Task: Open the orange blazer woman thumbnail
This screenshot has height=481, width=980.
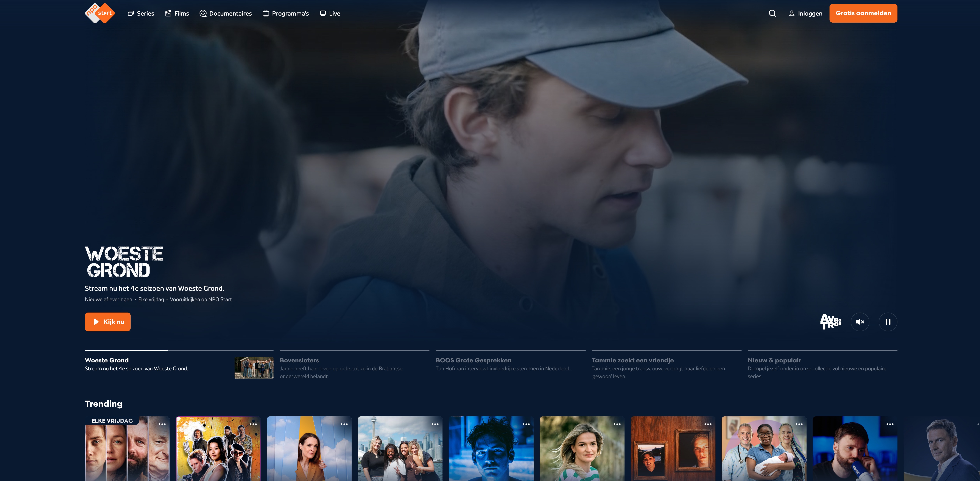Action: tap(309, 449)
